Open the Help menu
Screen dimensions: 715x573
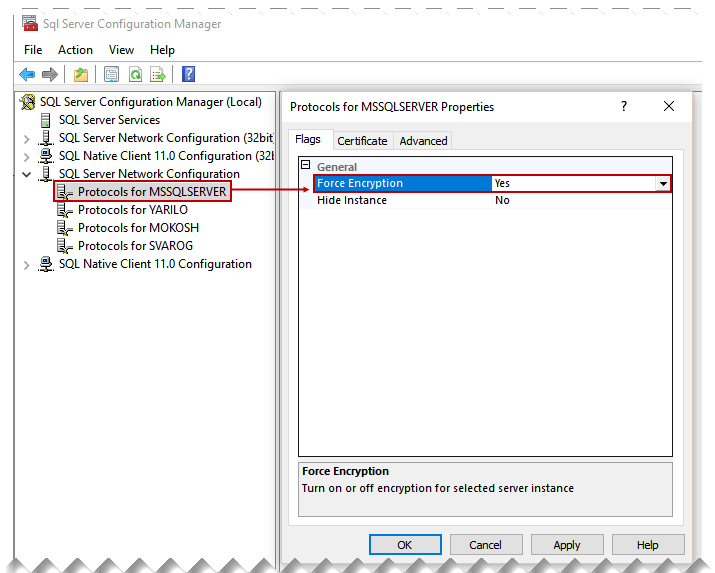tap(162, 50)
